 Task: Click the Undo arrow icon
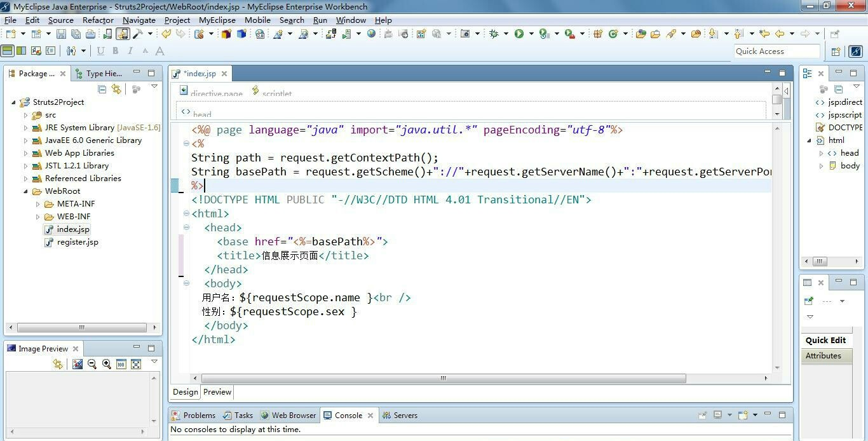click(166, 34)
